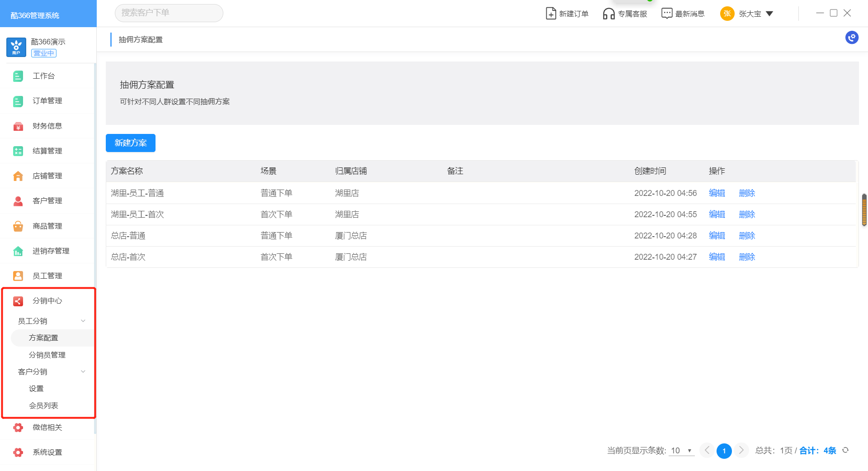This screenshot has height=471, width=868.
Task: Click the refresh icon beside the total count
Action: click(x=845, y=450)
